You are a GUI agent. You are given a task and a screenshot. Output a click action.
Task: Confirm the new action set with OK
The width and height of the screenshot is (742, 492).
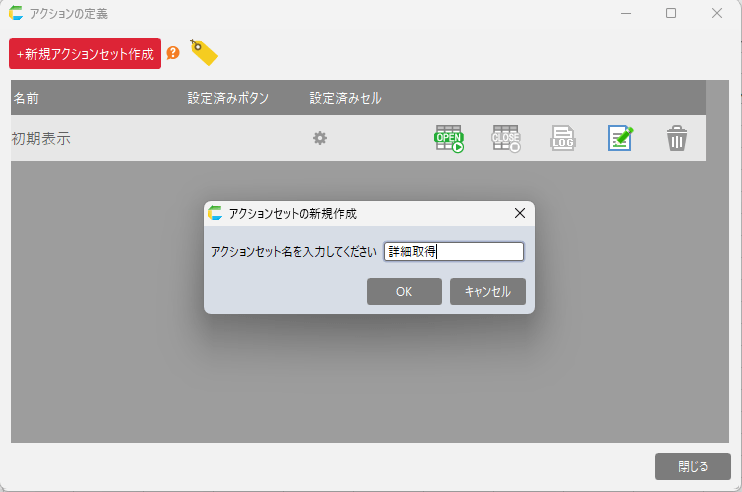coord(404,291)
